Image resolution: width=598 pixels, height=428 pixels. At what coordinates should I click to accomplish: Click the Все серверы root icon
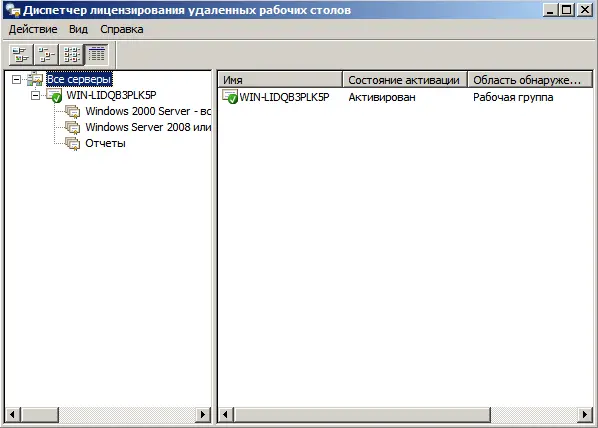click(35, 79)
